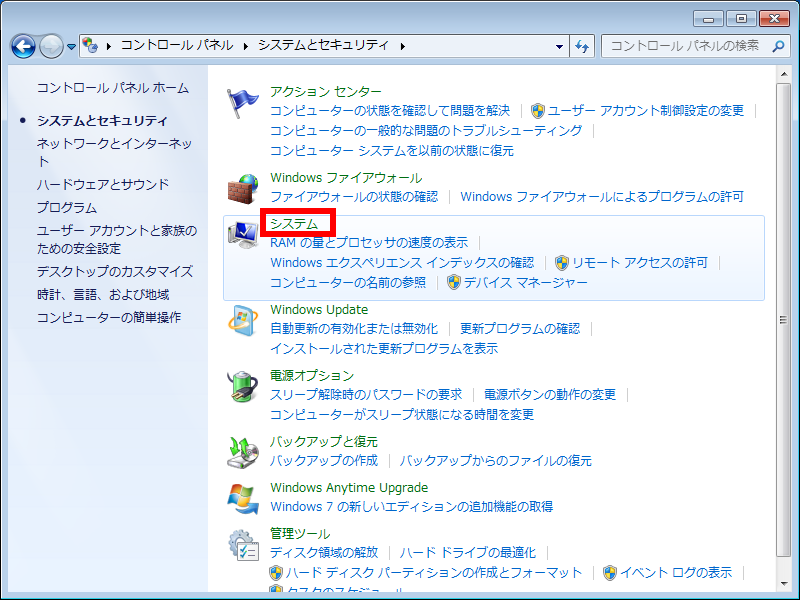Click the Action Center flag icon
800x600 pixels.
pyautogui.click(x=244, y=104)
